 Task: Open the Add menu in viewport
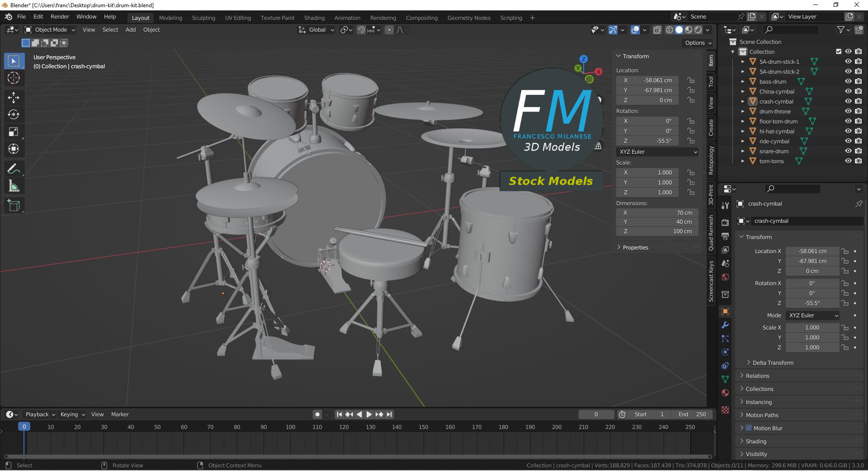pos(131,30)
